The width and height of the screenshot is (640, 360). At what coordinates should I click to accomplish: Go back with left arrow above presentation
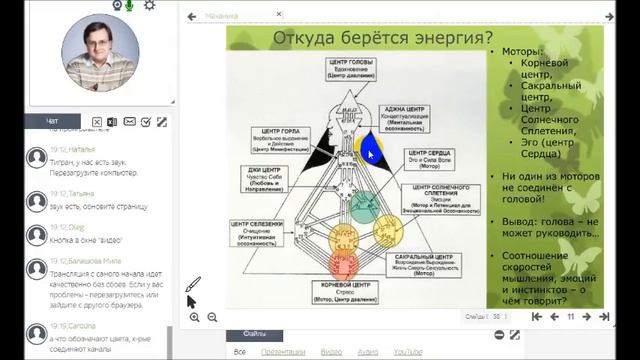tap(191, 17)
